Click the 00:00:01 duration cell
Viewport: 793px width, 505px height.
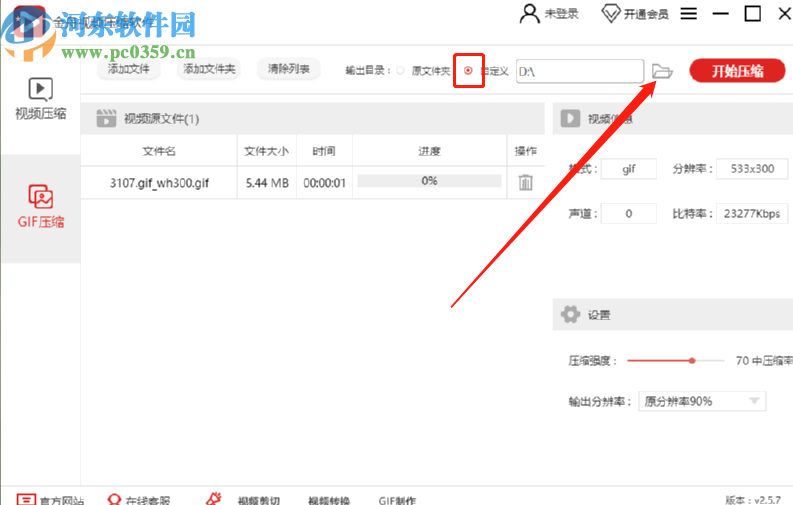tap(324, 183)
